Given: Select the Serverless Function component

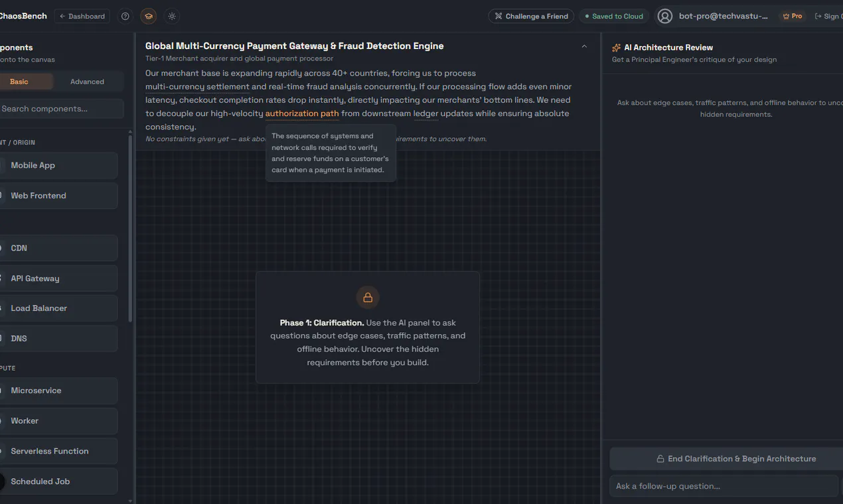Looking at the screenshot, I should coord(58,451).
